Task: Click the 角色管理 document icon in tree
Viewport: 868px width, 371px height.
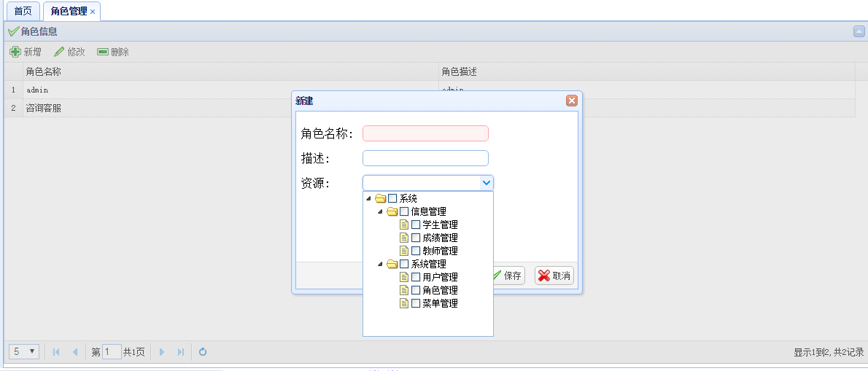Action: (404, 290)
